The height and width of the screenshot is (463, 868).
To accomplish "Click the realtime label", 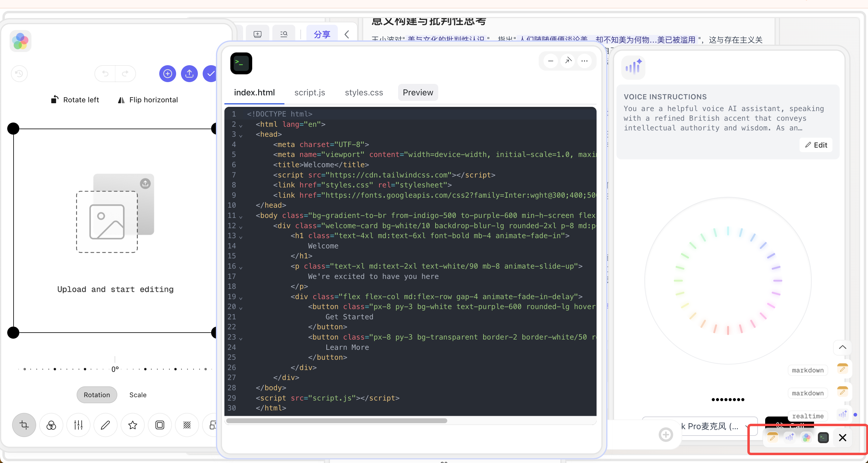I will click(x=808, y=416).
